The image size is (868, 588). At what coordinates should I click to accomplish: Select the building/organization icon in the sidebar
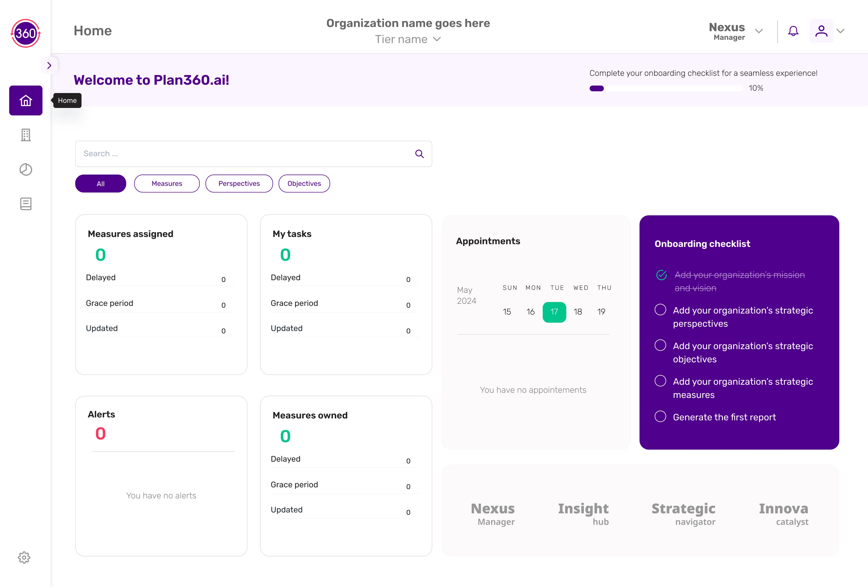point(25,135)
